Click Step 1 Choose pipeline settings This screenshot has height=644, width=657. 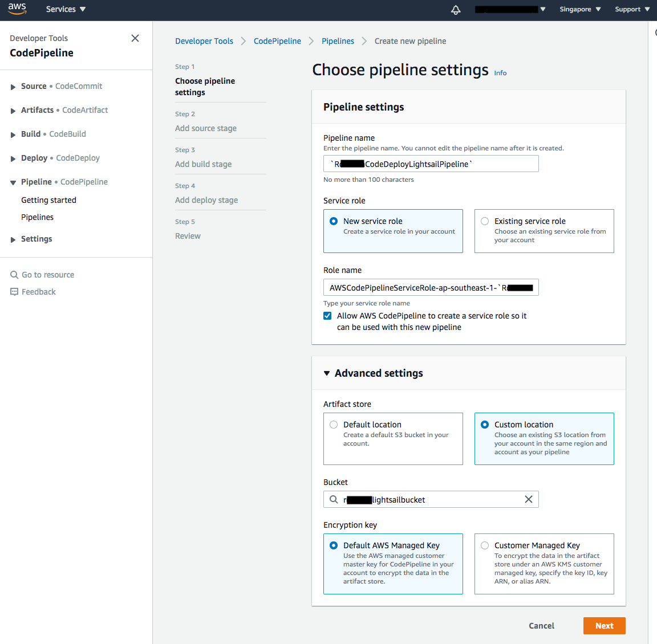[x=205, y=87]
